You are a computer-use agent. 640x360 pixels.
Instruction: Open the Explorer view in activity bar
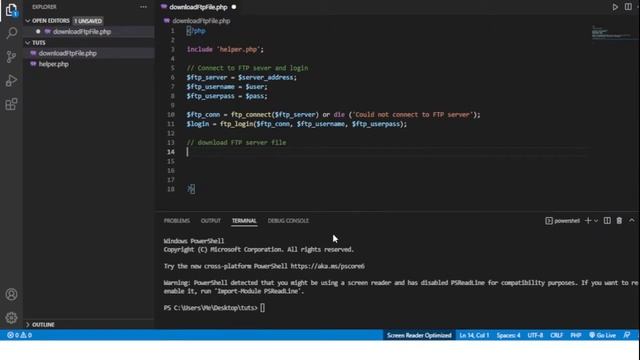click(11, 10)
